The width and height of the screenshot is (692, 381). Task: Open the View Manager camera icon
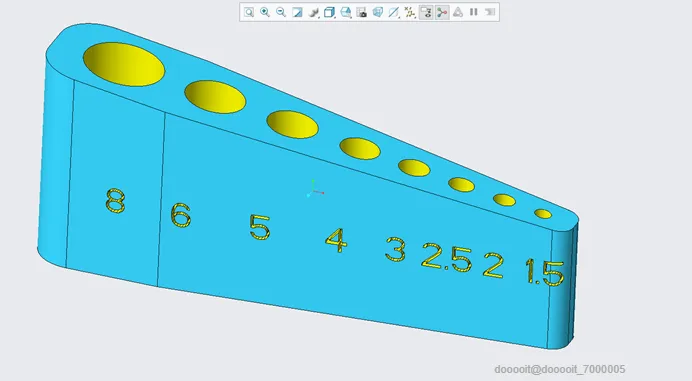[361, 12]
